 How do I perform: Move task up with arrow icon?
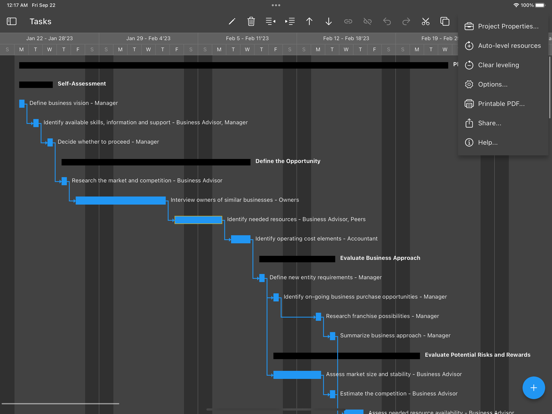pyautogui.click(x=309, y=21)
